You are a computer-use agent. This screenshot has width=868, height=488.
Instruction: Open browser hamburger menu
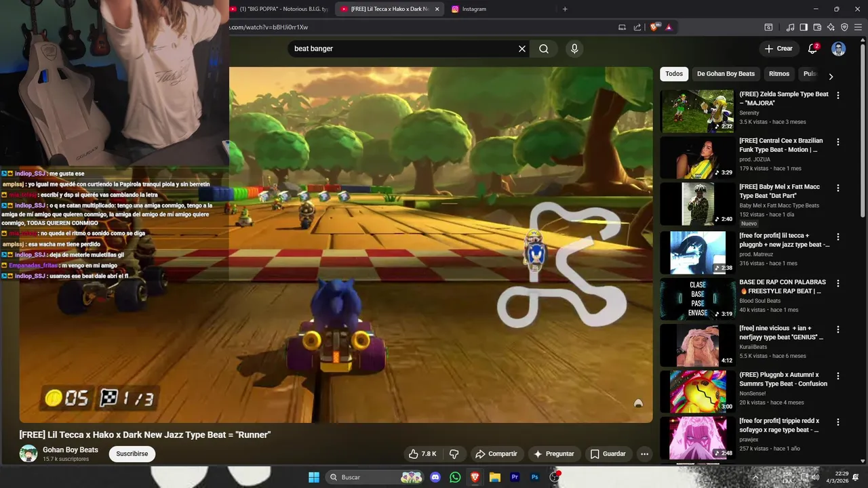[x=858, y=27]
